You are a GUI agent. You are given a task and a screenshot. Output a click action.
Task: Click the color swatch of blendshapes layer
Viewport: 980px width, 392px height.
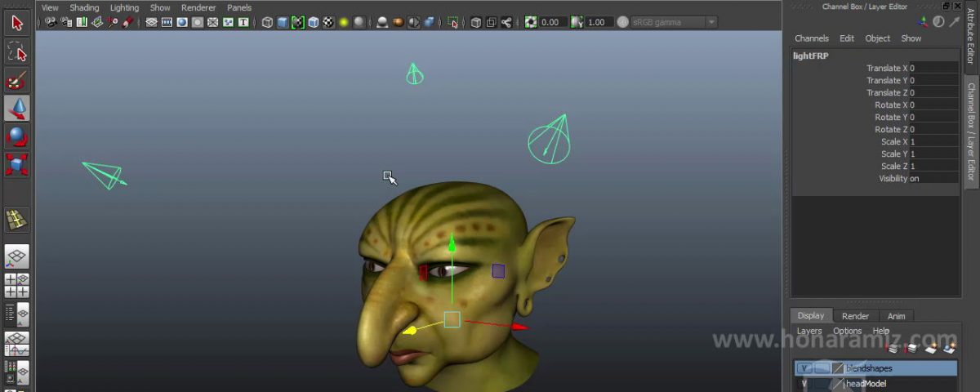click(x=838, y=368)
